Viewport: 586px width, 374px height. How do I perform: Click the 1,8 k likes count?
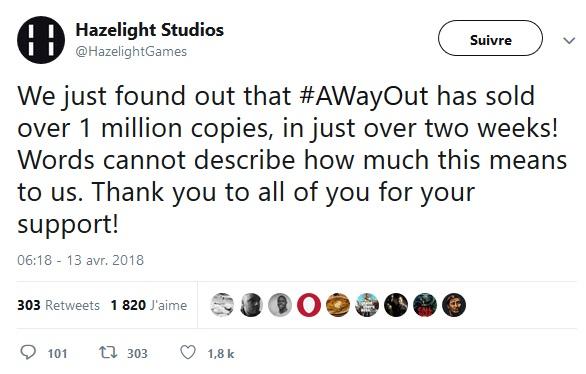221,353
